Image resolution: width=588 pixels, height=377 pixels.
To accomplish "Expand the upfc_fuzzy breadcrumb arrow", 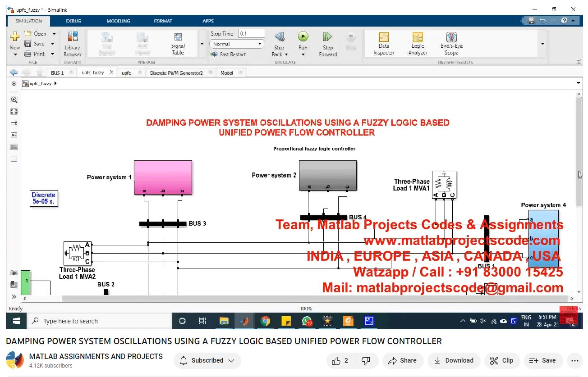I will (x=55, y=83).
